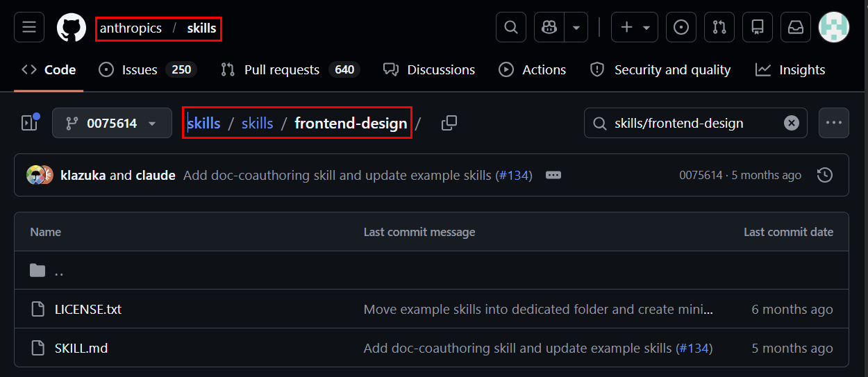Open #134 link in the SKILL.md row
The image size is (868, 377).
tap(694, 348)
